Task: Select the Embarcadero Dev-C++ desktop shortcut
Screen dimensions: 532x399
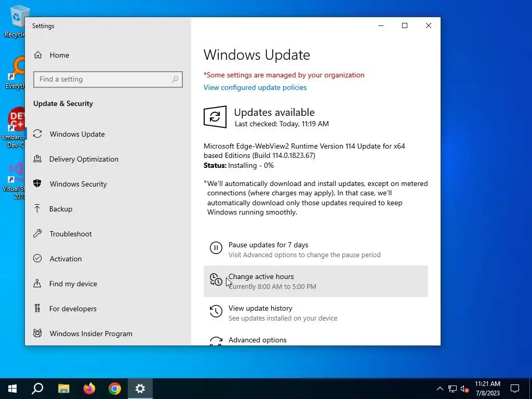Action: click(x=14, y=128)
